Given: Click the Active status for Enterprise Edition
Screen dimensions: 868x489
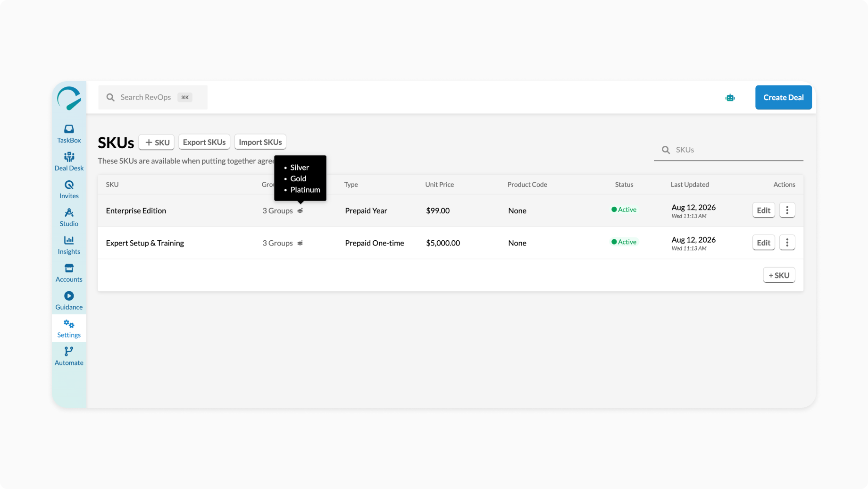Looking at the screenshot, I should click(624, 210).
